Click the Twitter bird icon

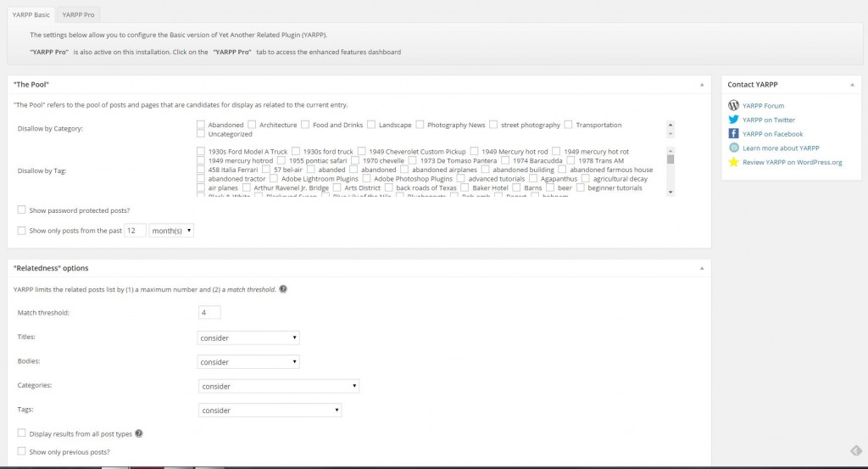point(733,120)
